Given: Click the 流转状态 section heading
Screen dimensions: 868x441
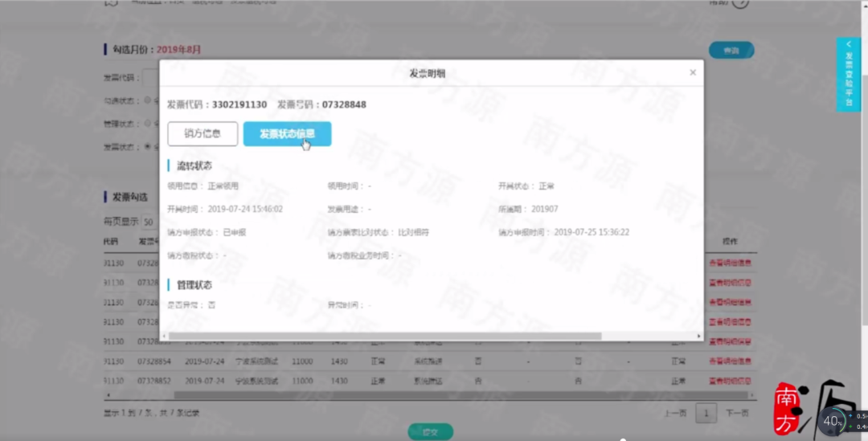Looking at the screenshot, I should (194, 165).
